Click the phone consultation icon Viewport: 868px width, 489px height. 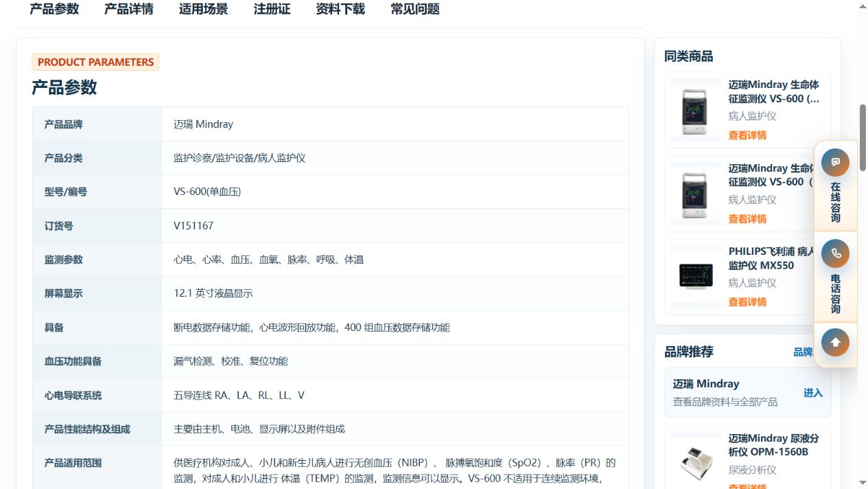coord(835,253)
